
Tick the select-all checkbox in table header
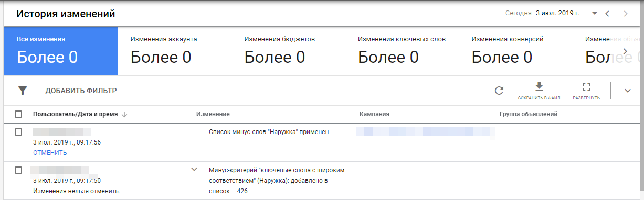coord(18,114)
